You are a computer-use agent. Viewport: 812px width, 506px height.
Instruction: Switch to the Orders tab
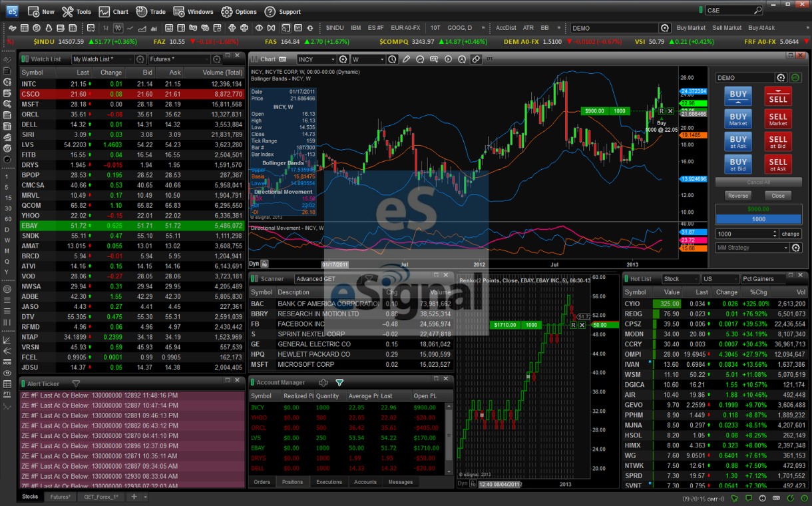click(x=262, y=482)
